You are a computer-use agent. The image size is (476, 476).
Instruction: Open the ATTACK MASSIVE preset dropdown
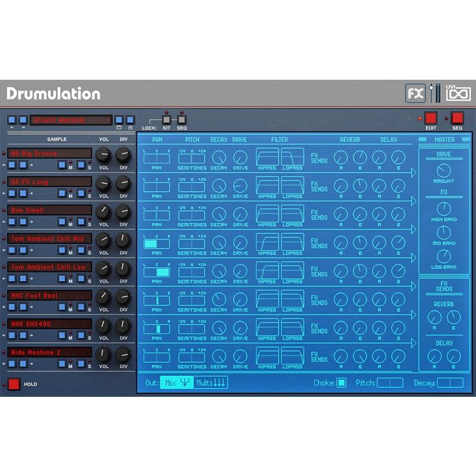71,120
